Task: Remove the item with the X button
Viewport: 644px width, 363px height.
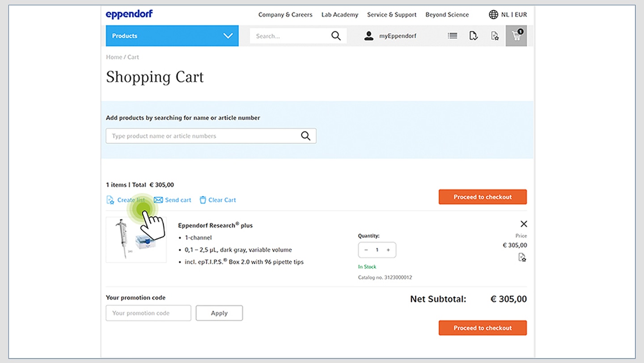Action: click(524, 224)
